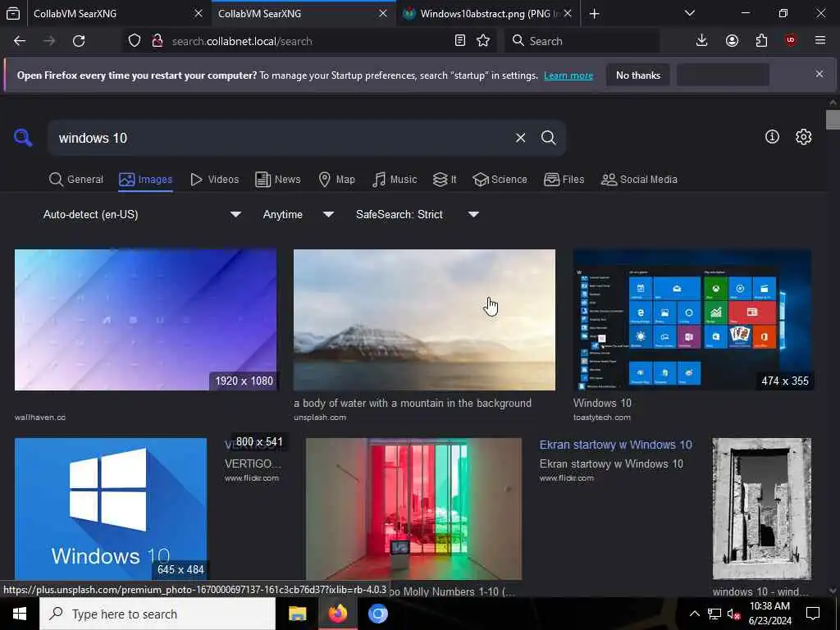840x630 pixels.
Task: Open Ekran startowy w Windows 10 link
Action: coord(615,445)
